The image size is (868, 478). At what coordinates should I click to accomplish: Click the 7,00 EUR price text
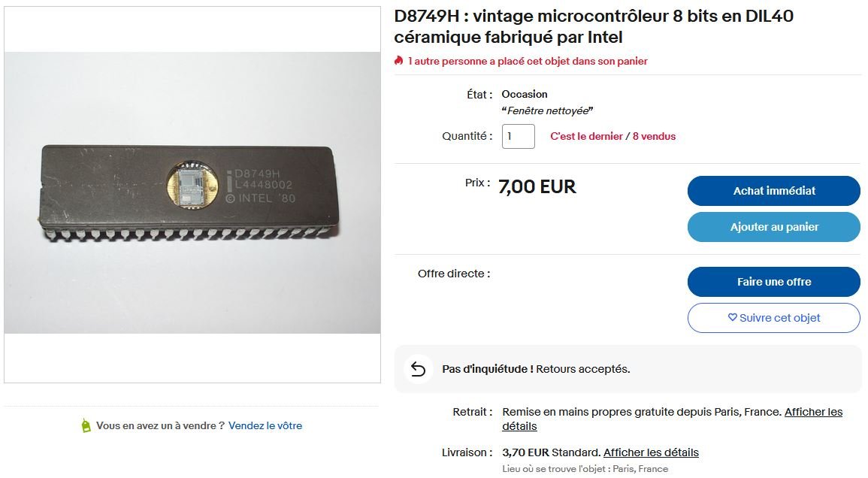coord(537,186)
